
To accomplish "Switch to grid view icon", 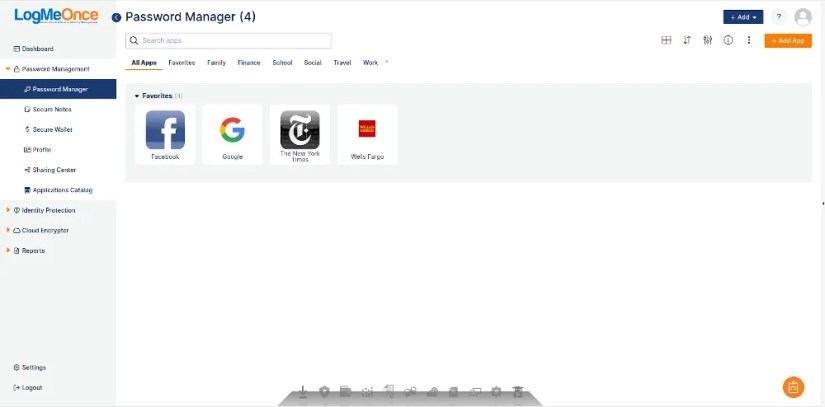I will click(666, 40).
